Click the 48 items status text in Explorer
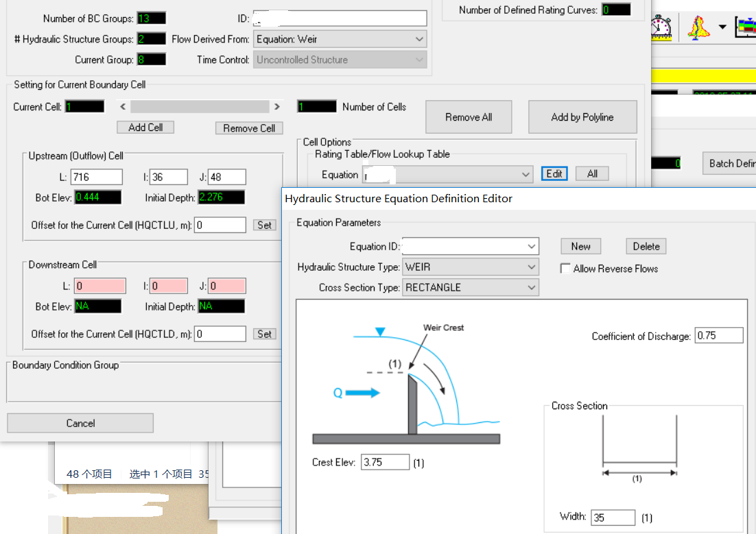 89,474
